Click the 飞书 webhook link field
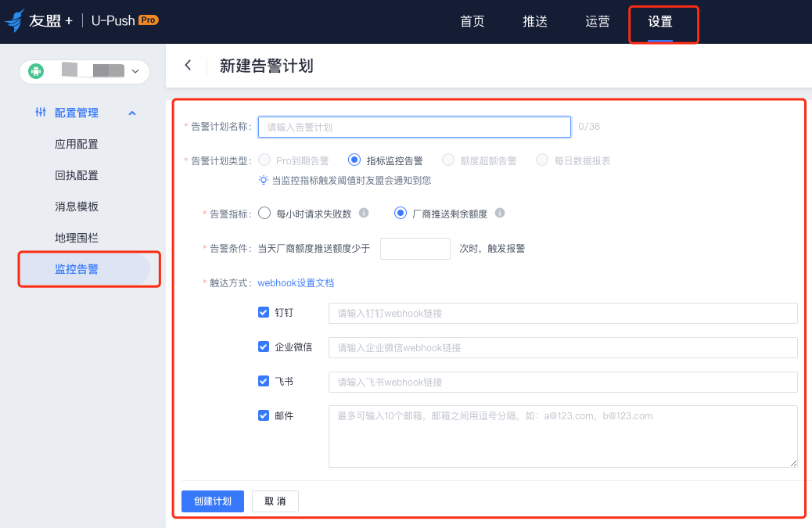 click(x=563, y=382)
